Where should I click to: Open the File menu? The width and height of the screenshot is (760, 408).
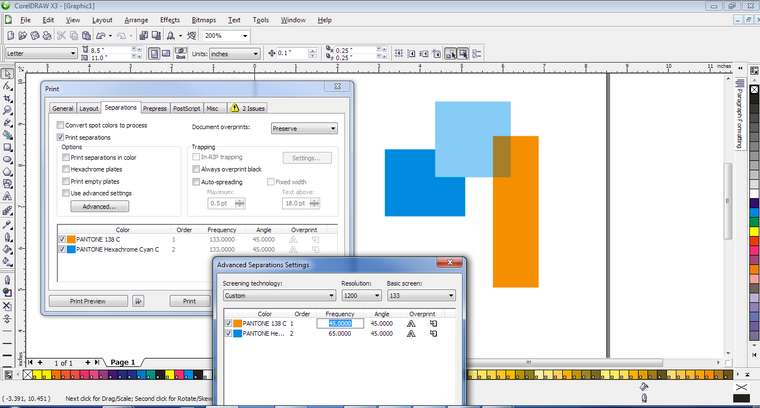[x=25, y=20]
